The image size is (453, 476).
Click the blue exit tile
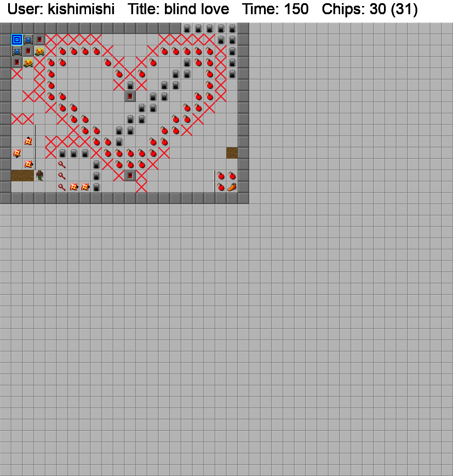click(x=17, y=40)
